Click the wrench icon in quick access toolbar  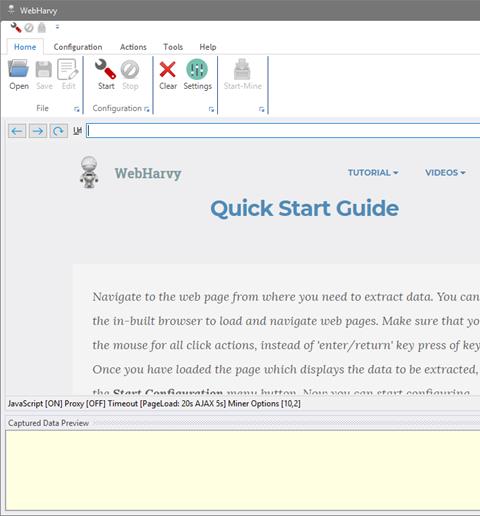16,27
